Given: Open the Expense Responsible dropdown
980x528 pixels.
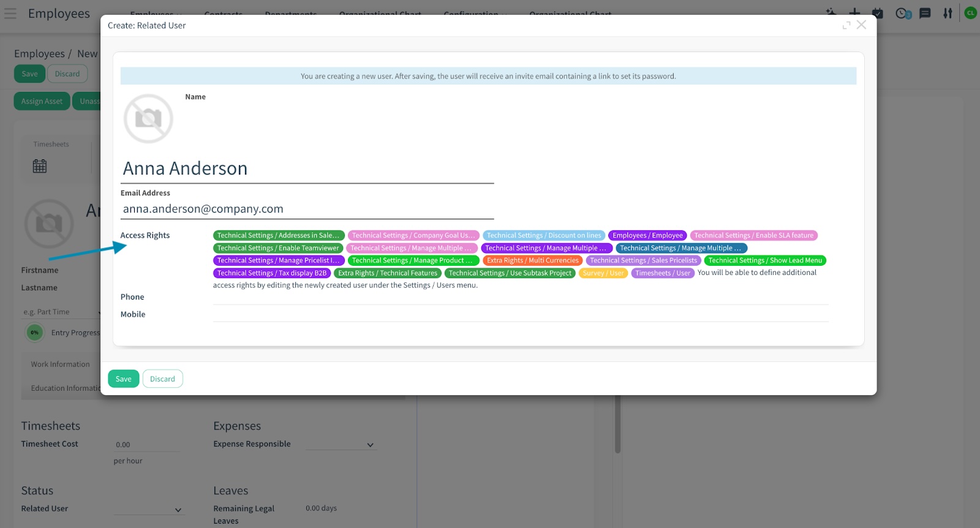Looking at the screenshot, I should [370, 445].
